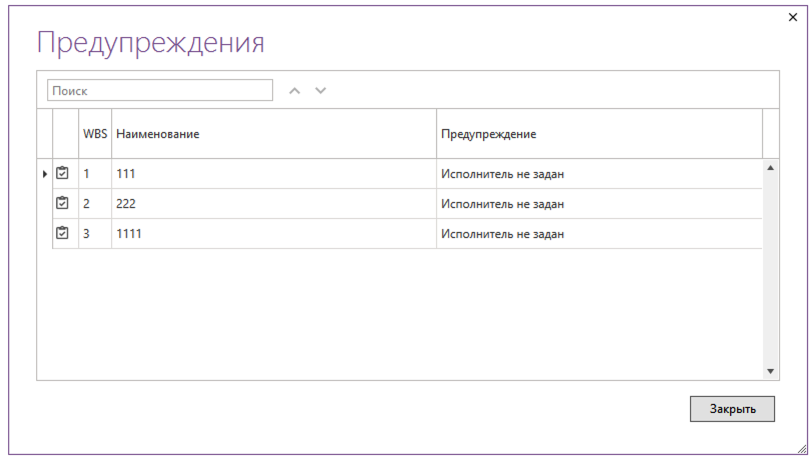
Task: Click the current-row indicator arrow beside row 1
Action: (44, 174)
